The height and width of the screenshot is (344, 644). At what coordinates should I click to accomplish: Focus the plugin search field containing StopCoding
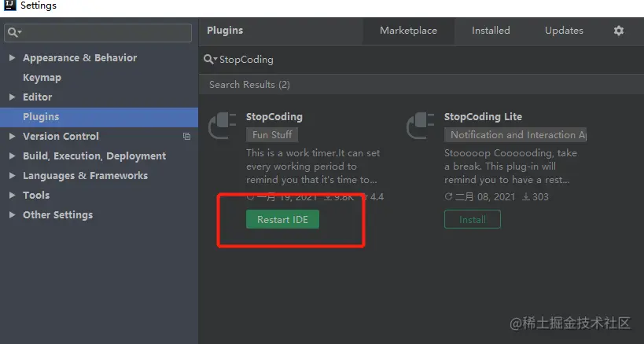(421, 60)
